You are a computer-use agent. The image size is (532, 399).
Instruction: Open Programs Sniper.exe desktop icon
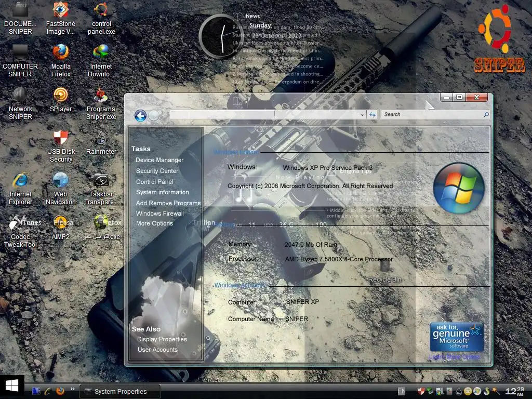point(101,103)
